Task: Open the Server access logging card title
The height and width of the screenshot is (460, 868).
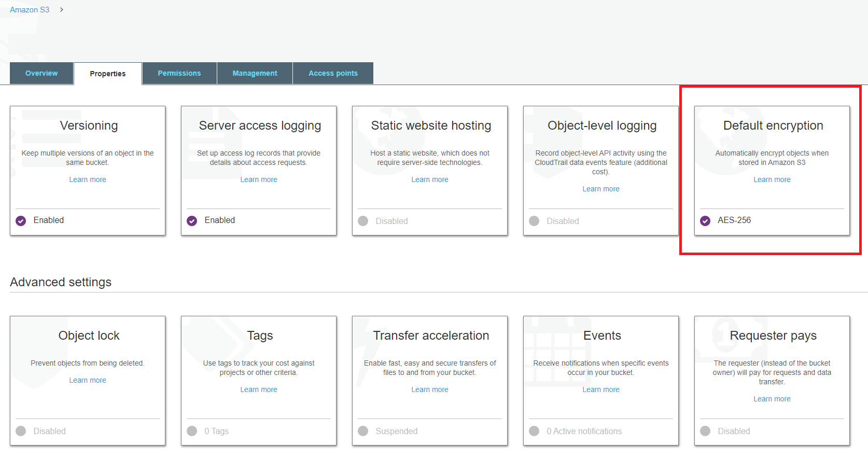Action: point(260,126)
